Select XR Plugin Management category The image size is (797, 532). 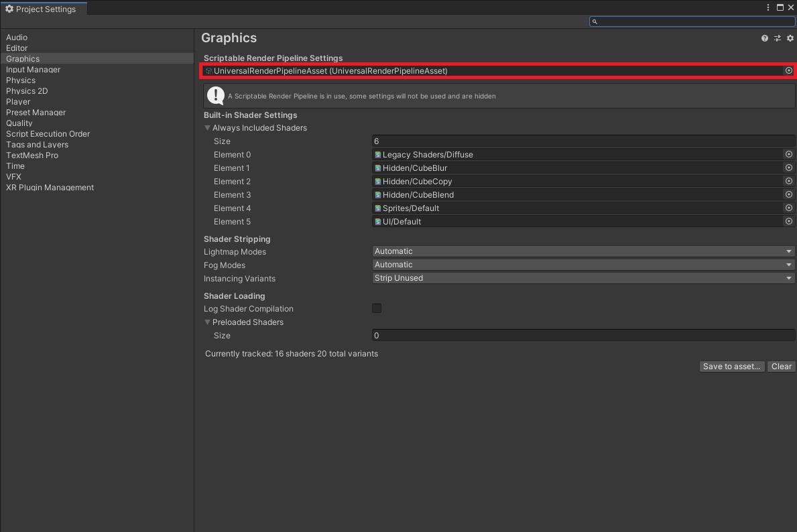pos(97,187)
